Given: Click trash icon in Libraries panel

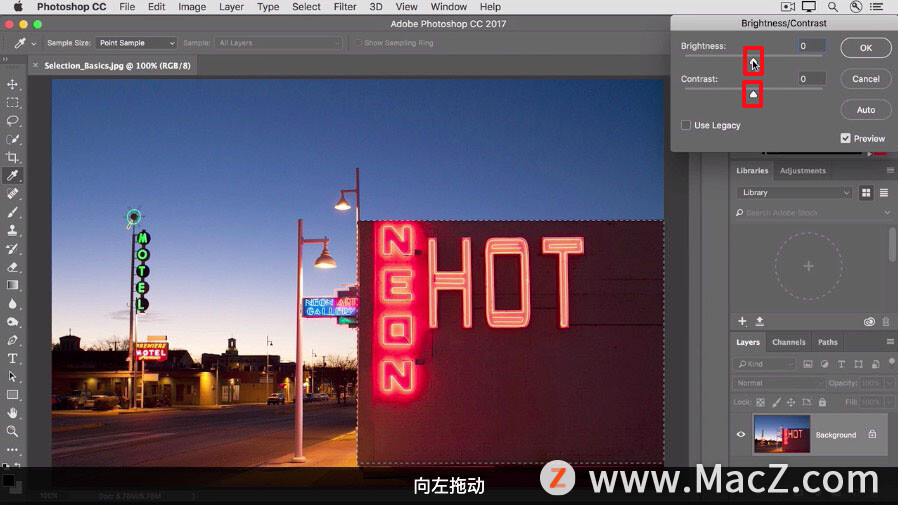Looking at the screenshot, I should (885, 322).
